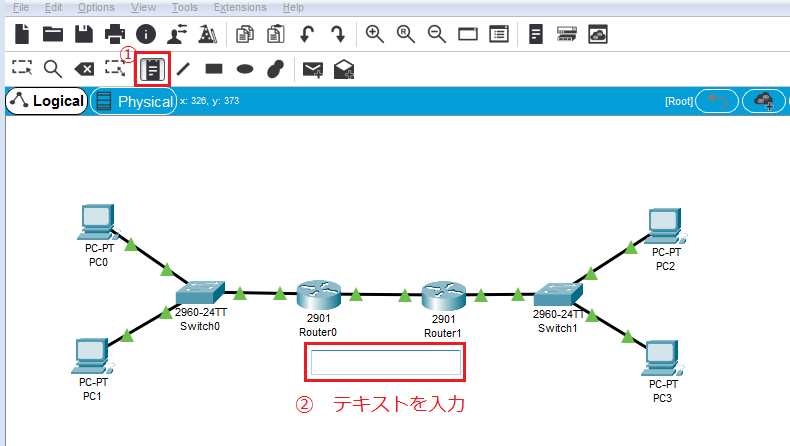Select the Router0 device
The height and width of the screenshot is (446, 790).
point(318,295)
